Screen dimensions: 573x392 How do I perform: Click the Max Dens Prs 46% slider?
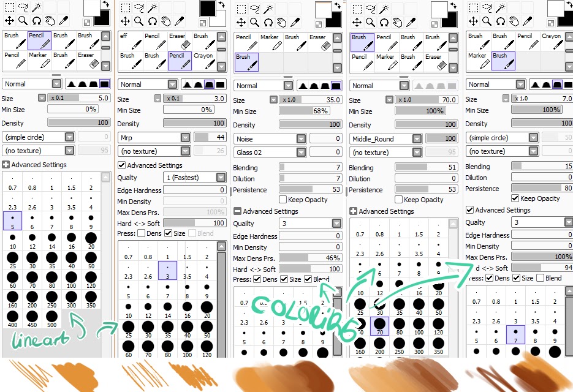(x=311, y=258)
